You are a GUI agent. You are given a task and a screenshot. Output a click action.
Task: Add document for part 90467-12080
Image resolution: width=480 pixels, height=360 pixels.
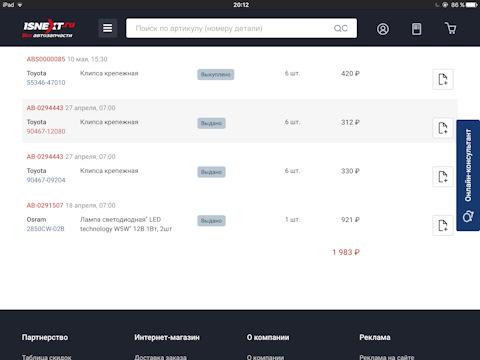point(443,128)
